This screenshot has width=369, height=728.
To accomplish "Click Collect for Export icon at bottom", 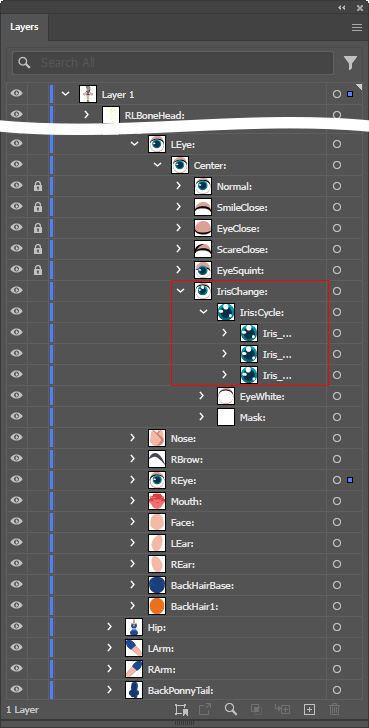I will tap(181, 709).
